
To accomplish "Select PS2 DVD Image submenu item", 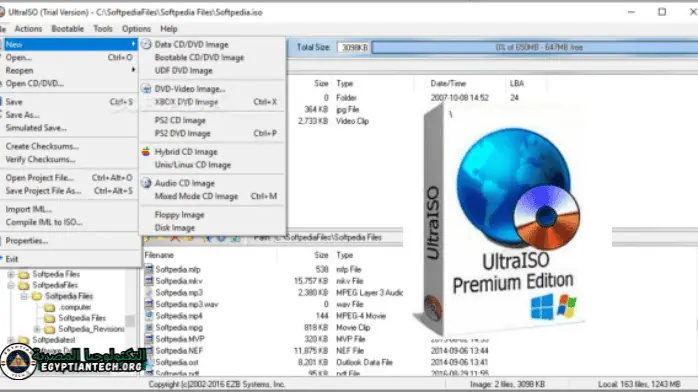I will (x=212, y=133).
